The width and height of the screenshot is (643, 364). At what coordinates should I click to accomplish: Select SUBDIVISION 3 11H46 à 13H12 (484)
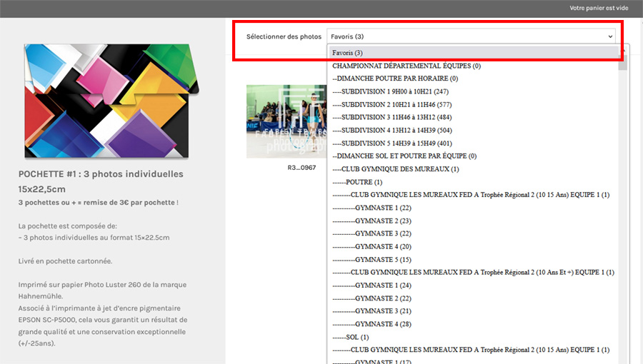[392, 117]
